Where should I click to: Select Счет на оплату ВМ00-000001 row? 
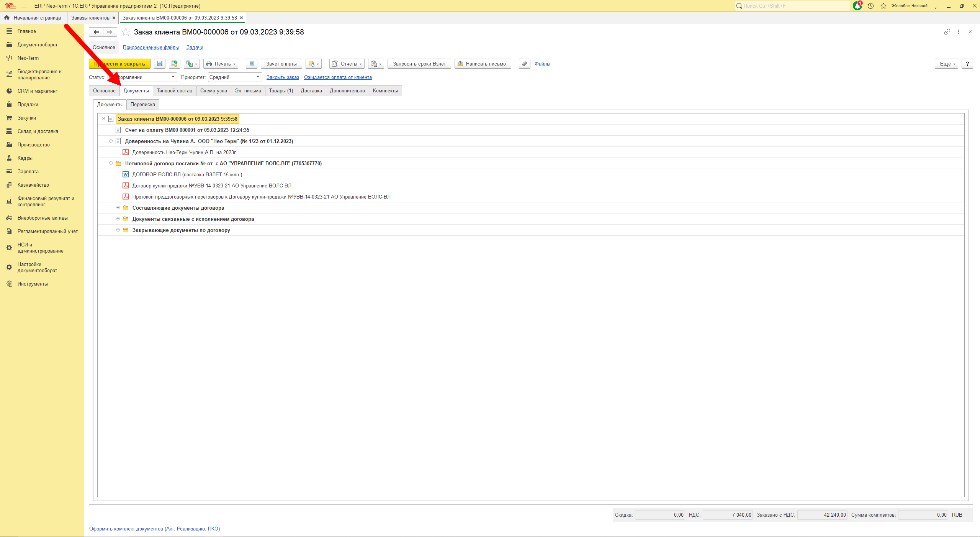(530, 130)
